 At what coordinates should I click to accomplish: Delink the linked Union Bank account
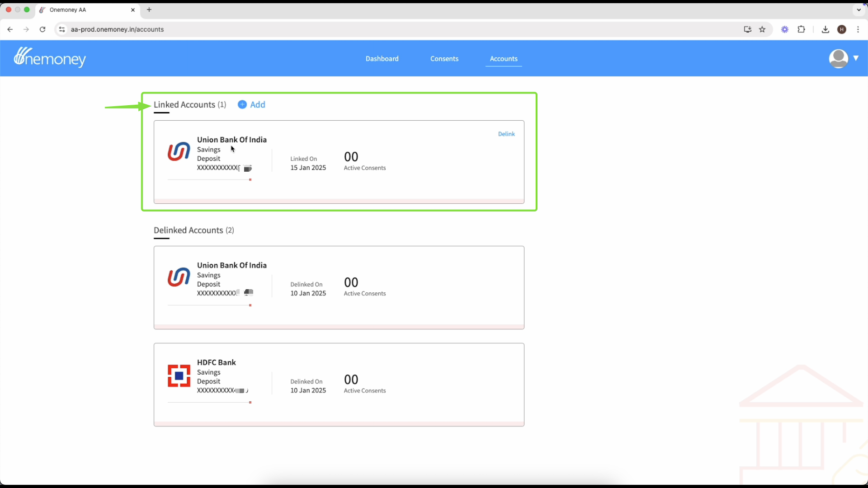[506, 134]
